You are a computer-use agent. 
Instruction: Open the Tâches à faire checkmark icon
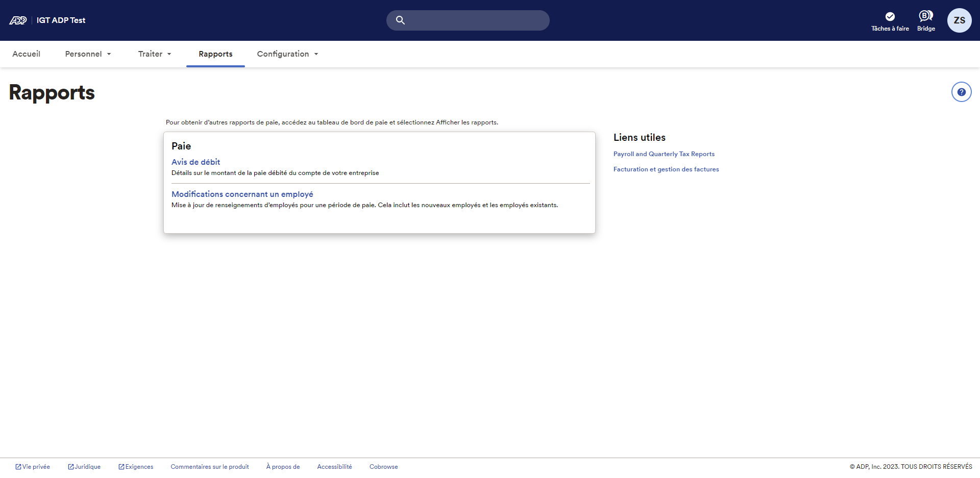(890, 17)
